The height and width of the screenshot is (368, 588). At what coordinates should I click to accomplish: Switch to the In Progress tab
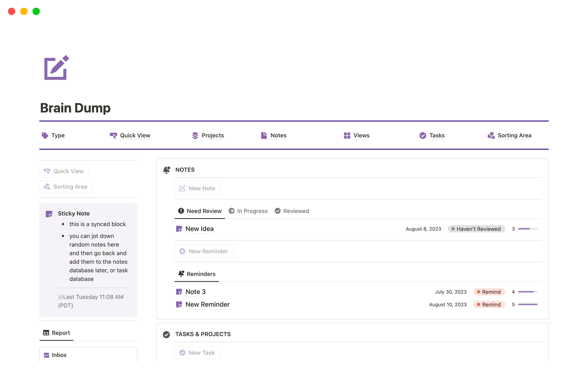click(x=248, y=211)
